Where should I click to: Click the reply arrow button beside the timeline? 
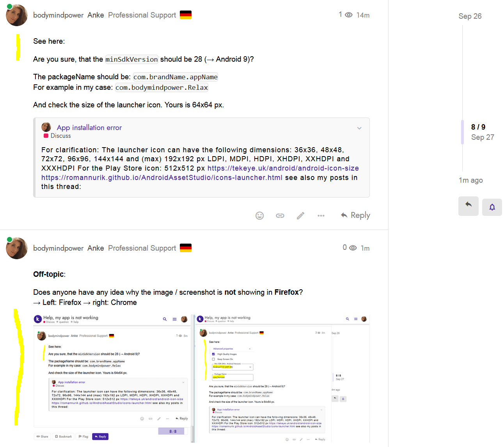469,206
